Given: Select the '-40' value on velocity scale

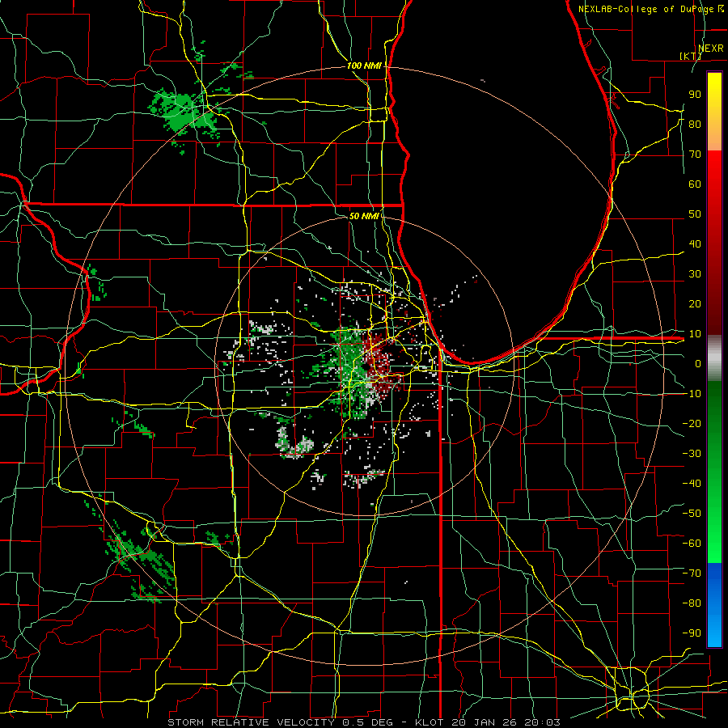Looking at the screenshot, I should 692,484.
